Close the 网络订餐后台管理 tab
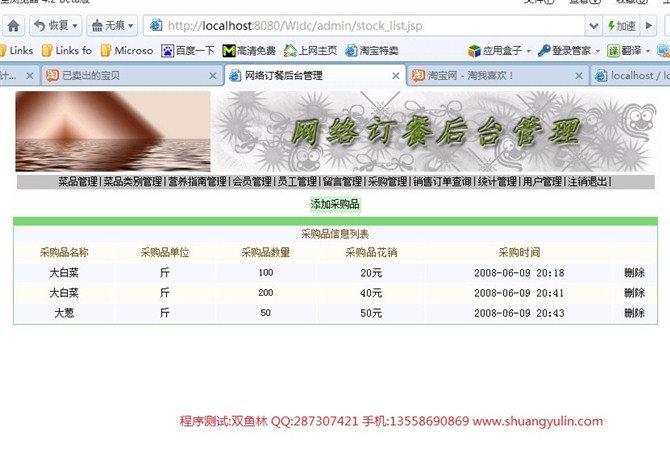This screenshot has width=670, height=464. 396,76
